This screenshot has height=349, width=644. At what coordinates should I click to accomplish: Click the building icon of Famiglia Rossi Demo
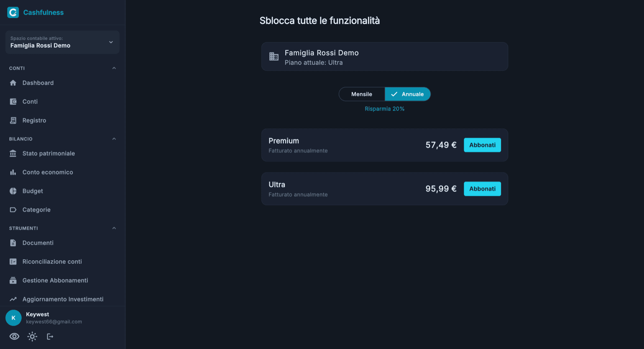coord(274,56)
